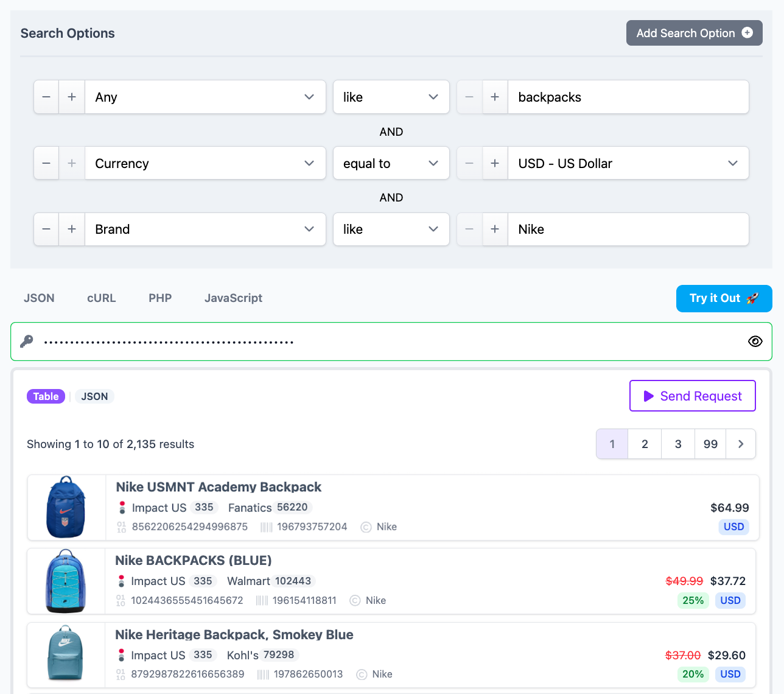Image resolution: width=784 pixels, height=694 pixels.
Task: Open the like operator dropdown for Any row
Action: click(x=391, y=97)
